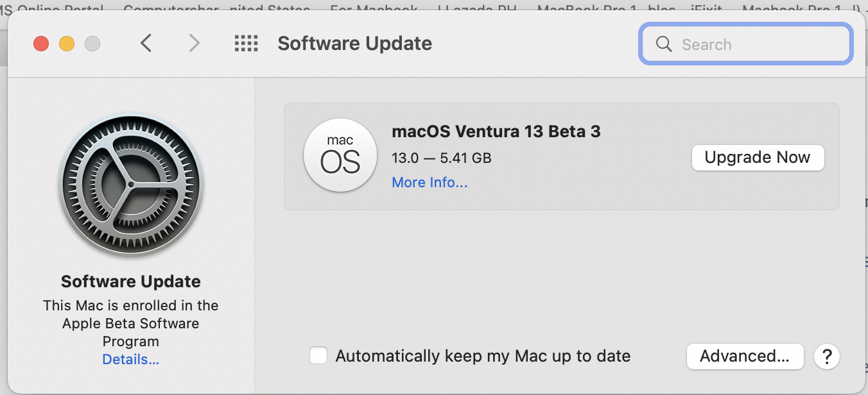This screenshot has width=868, height=395.
Task: Select the macOS Ventura 13 Beta 3 title
Action: click(x=496, y=131)
